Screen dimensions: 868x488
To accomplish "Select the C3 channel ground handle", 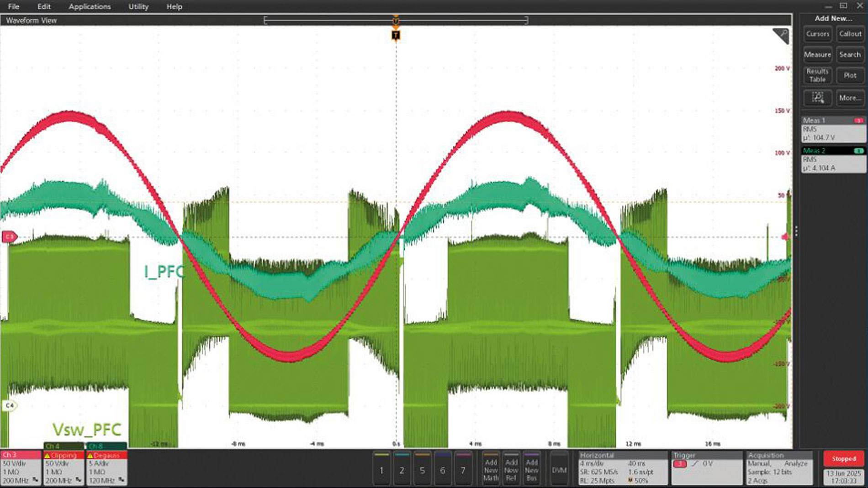I will click(9, 236).
